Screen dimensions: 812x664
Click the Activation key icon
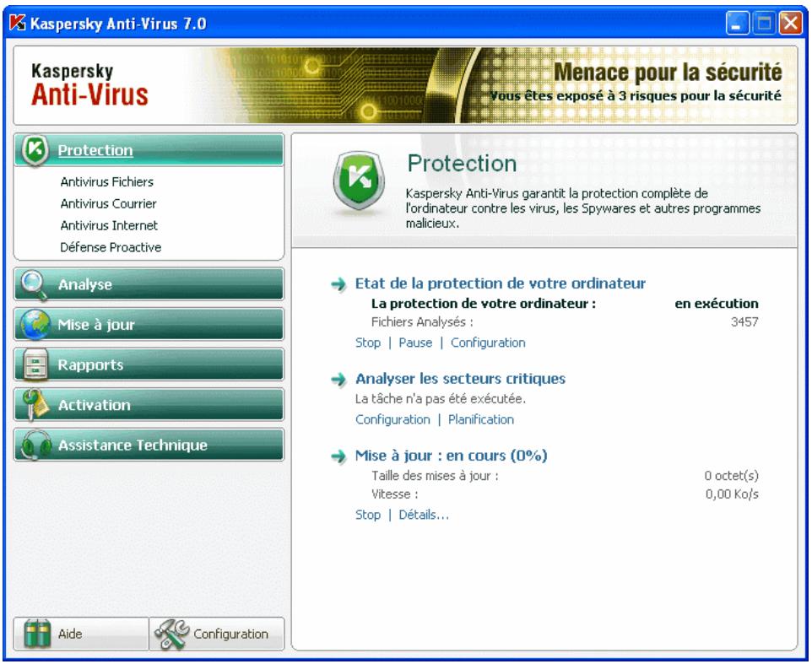point(35,405)
